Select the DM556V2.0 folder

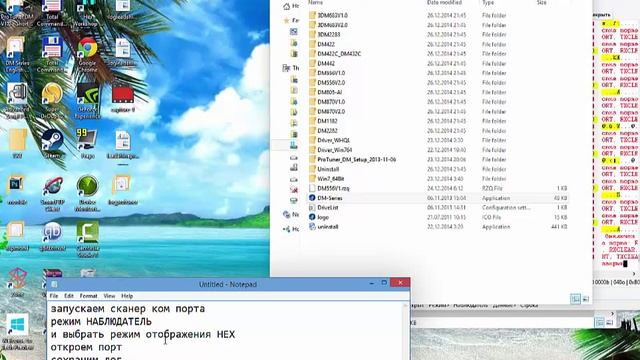[x=438, y=82]
